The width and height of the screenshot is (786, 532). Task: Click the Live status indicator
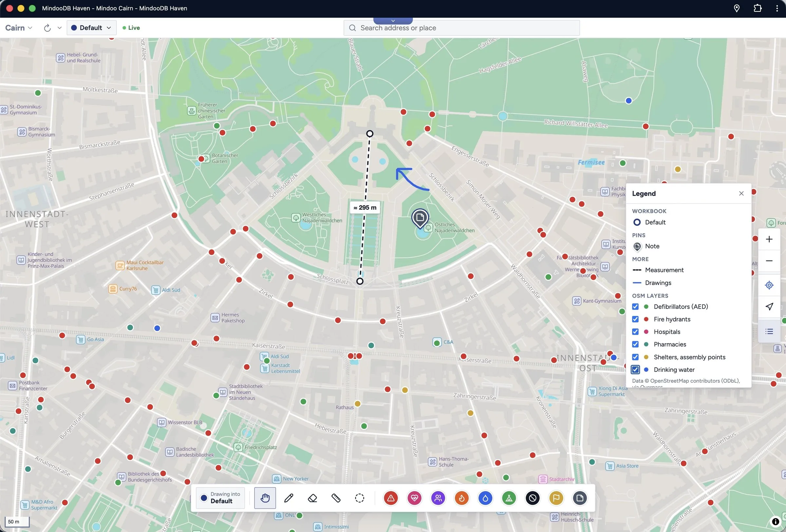click(x=131, y=28)
